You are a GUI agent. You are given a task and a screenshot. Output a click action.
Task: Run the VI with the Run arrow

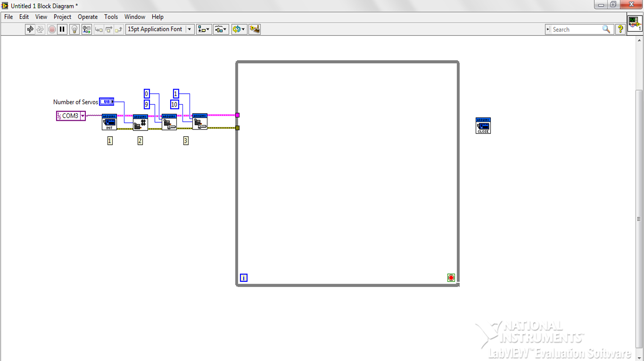pyautogui.click(x=30, y=29)
